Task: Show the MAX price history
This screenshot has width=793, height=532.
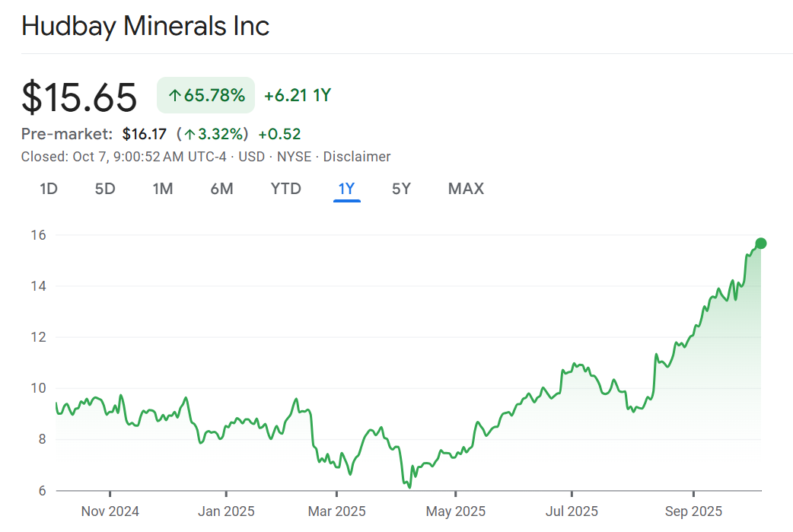Action: coord(466,189)
